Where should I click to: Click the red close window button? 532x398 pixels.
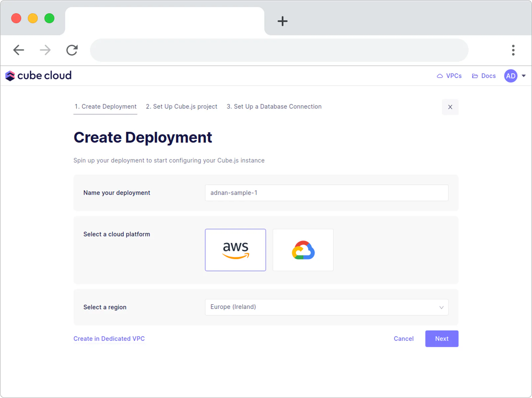point(16,18)
